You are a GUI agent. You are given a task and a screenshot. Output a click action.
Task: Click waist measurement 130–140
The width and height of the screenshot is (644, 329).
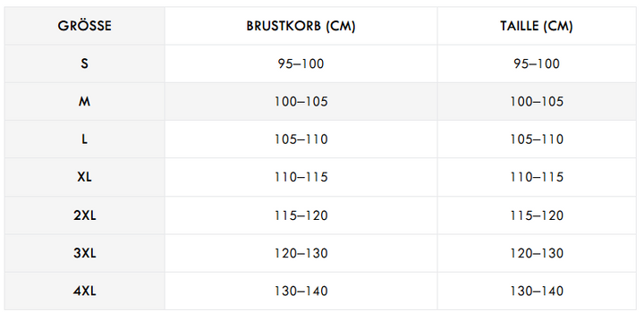(x=537, y=291)
